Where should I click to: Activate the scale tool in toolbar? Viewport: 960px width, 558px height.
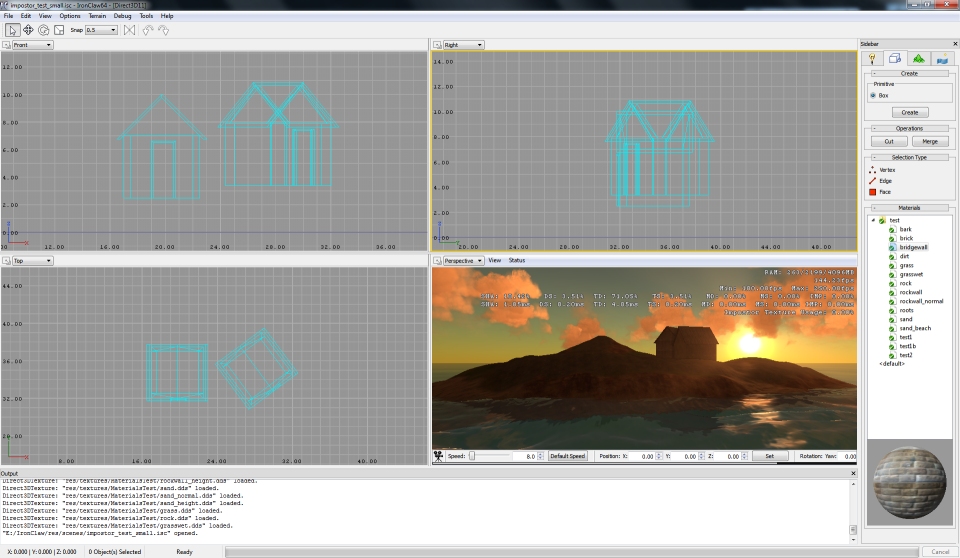click(59, 30)
